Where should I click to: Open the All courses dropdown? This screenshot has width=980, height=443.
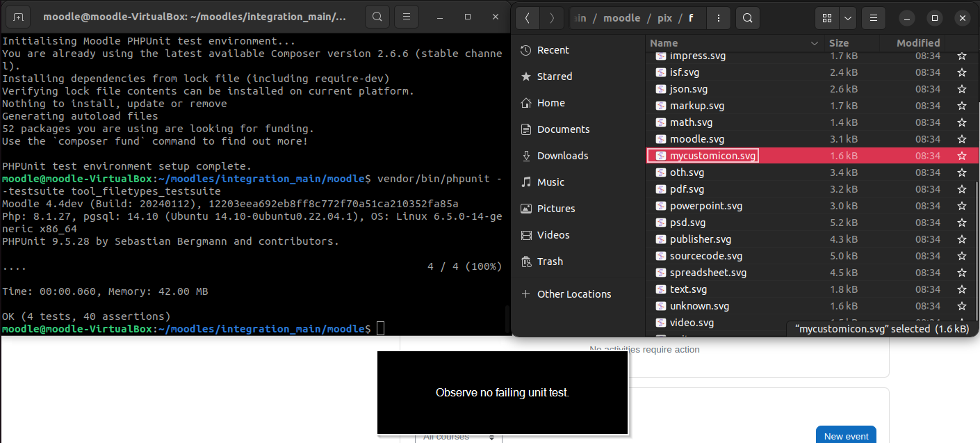[x=459, y=437]
